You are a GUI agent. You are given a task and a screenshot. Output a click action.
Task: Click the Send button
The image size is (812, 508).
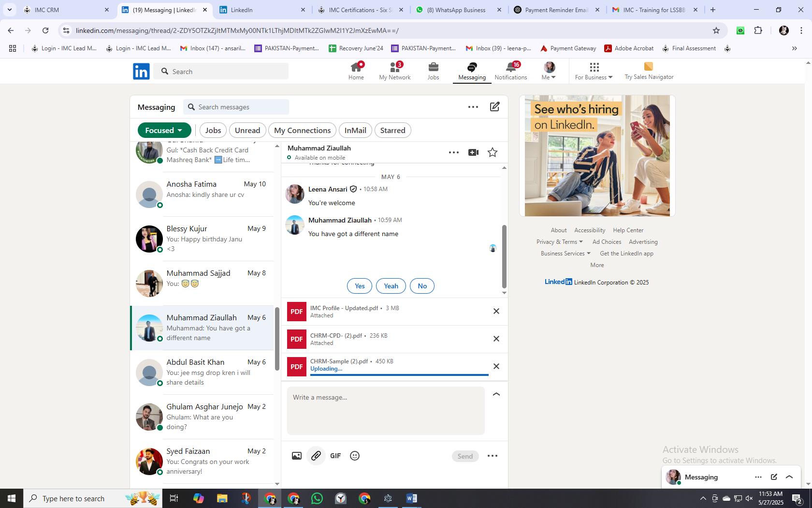click(x=465, y=456)
